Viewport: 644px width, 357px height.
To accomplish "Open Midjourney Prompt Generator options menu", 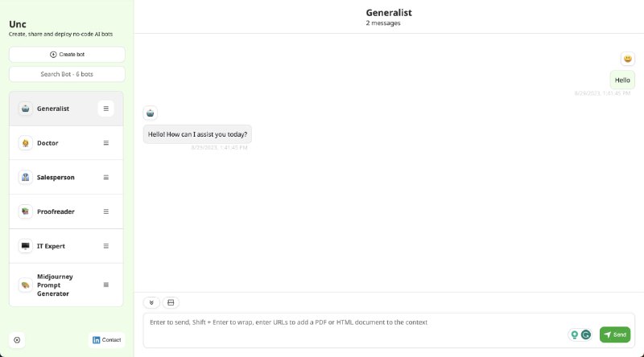I will [106, 285].
